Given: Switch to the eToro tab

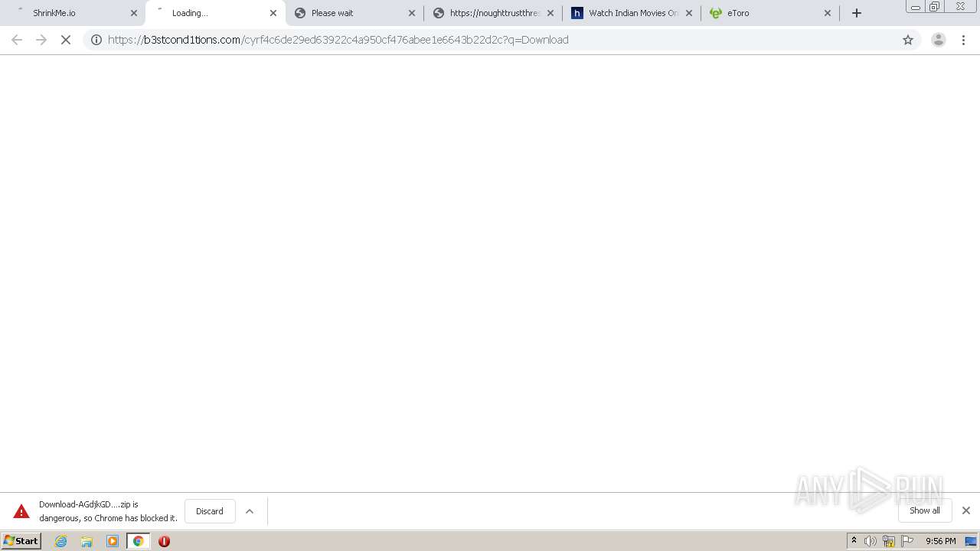Looking at the screenshot, I should click(770, 13).
